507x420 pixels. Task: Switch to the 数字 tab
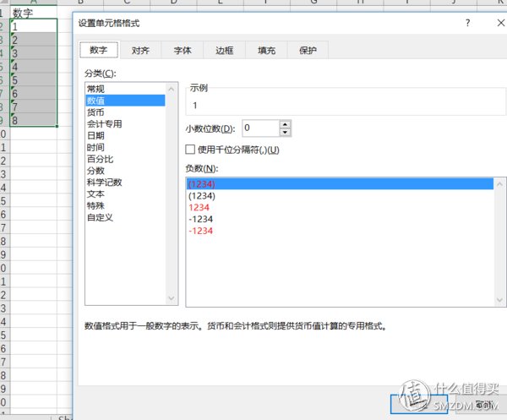tap(99, 50)
